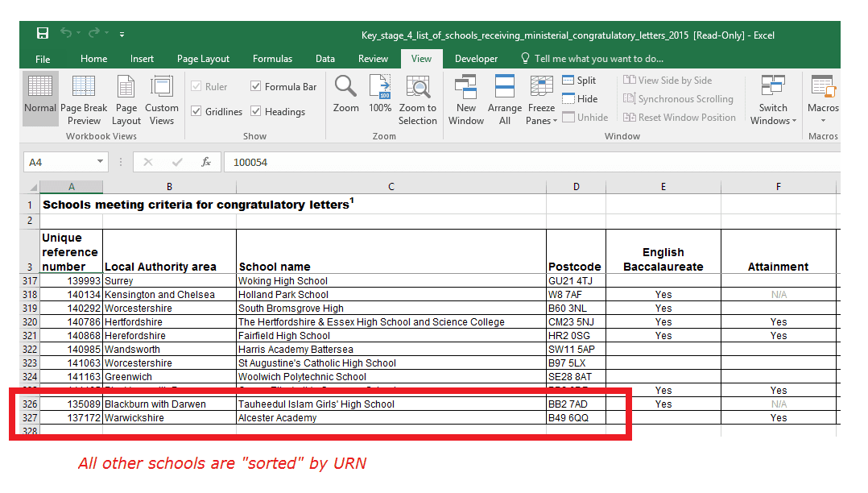Click postcode cell 'SE28 8AT'
The width and height of the screenshot is (868, 493).
(x=576, y=377)
